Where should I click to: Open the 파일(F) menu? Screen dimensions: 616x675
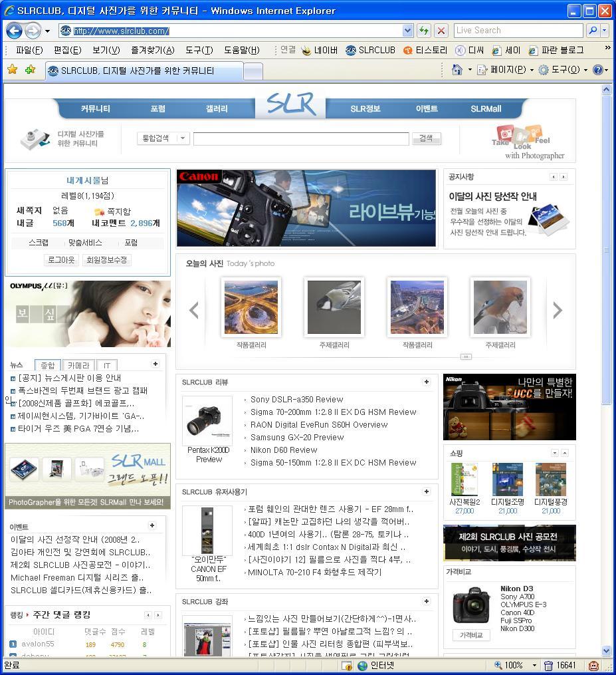[x=29, y=51]
